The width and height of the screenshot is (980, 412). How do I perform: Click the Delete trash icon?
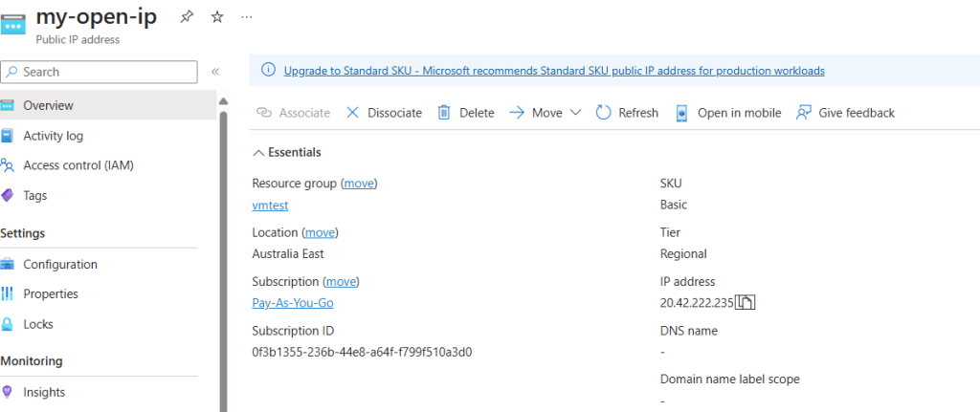pyautogui.click(x=444, y=113)
